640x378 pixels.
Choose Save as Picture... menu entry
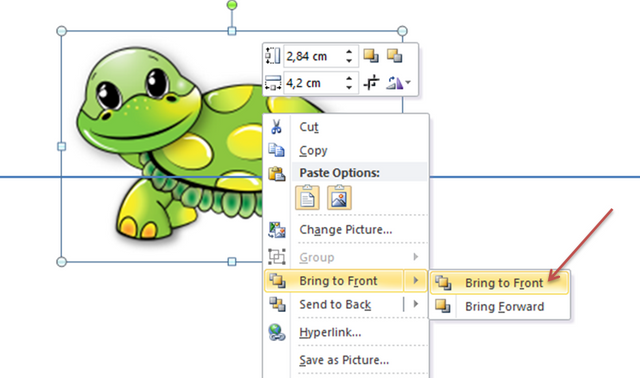pyautogui.click(x=344, y=360)
